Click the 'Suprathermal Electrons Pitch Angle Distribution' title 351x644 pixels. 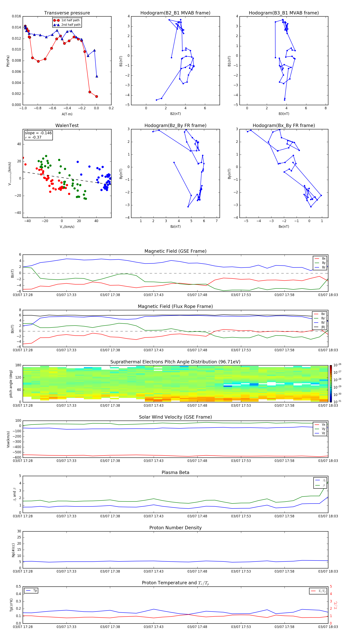point(175,362)
